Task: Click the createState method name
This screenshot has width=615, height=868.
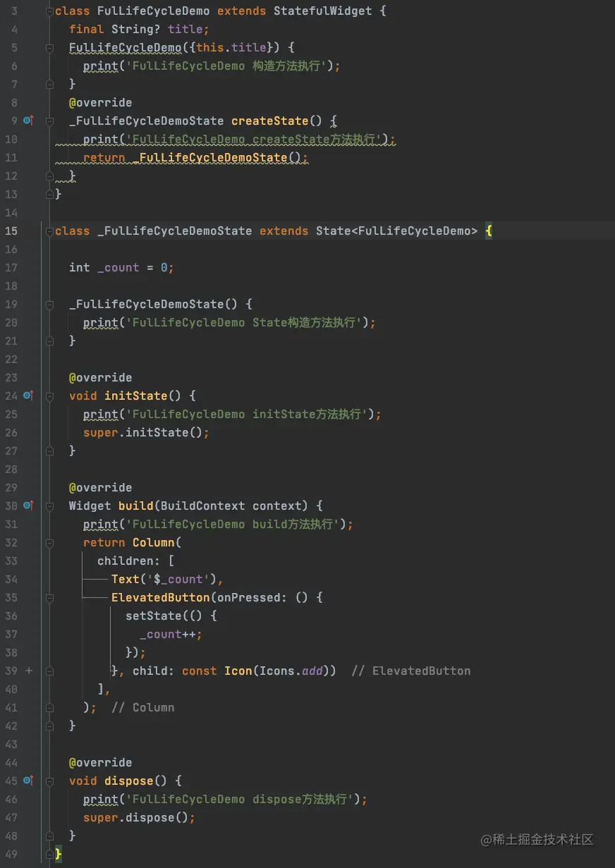Action: 270,121
